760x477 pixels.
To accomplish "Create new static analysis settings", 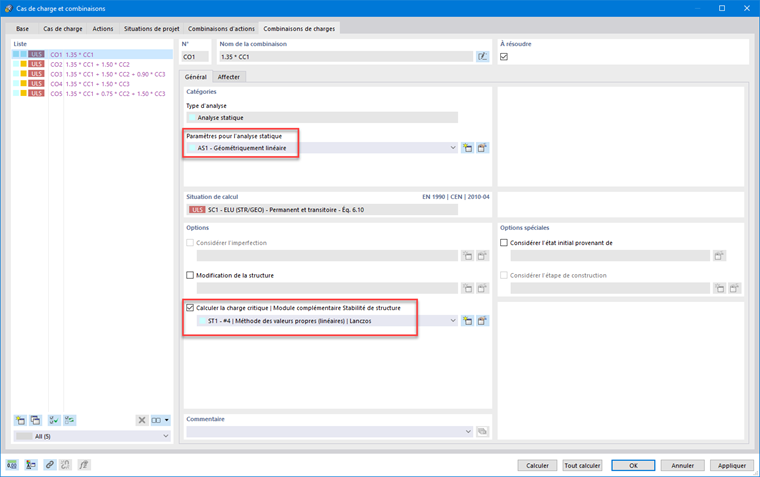I will 467,148.
